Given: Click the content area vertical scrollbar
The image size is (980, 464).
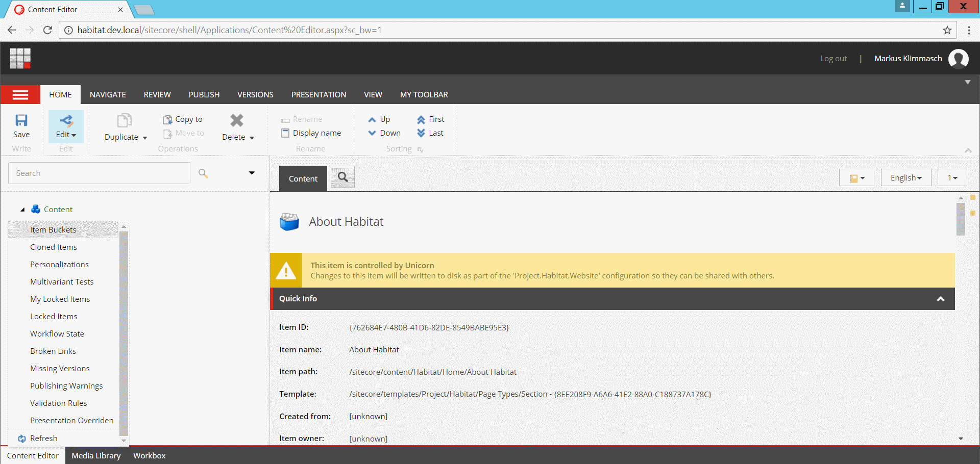Looking at the screenshot, I should coord(961,219).
